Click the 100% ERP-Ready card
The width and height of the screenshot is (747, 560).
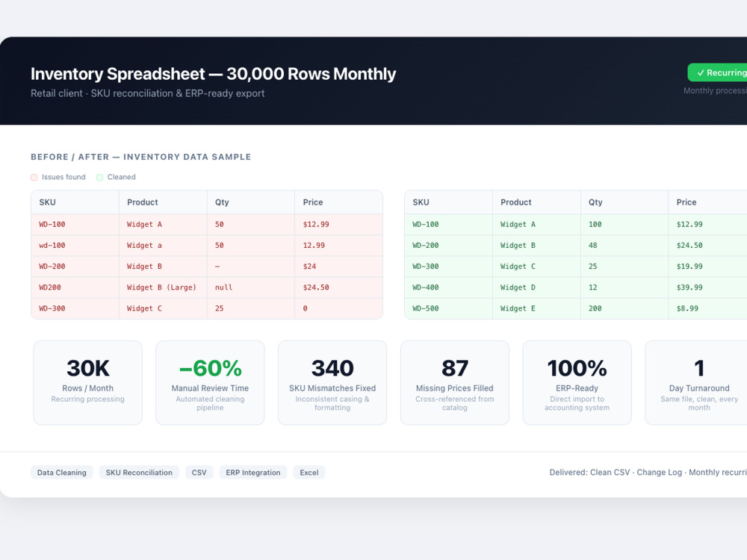[577, 382]
